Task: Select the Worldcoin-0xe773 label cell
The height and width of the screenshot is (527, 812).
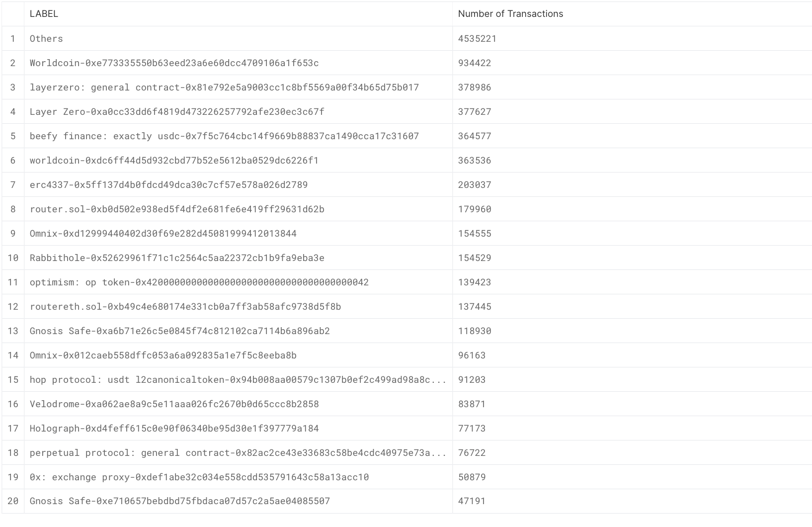Action: 174,63
